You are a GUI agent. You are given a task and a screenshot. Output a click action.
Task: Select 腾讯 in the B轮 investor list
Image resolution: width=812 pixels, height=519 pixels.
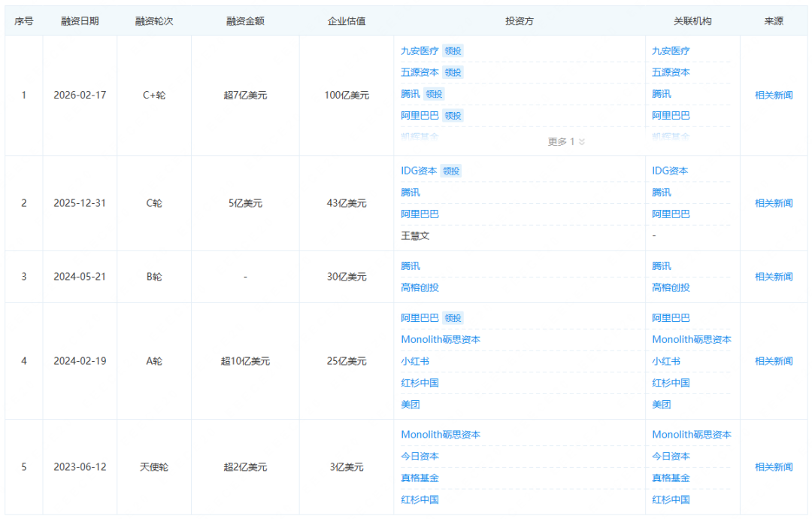pyautogui.click(x=411, y=266)
